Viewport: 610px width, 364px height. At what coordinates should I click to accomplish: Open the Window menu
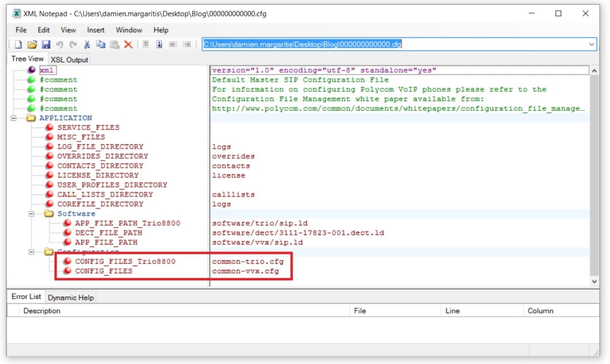(x=129, y=30)
